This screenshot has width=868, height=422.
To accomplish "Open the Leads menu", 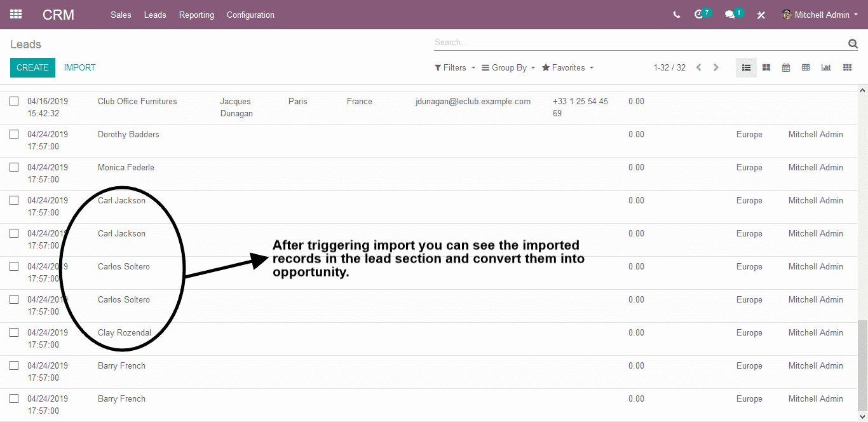I will [155, 15].
